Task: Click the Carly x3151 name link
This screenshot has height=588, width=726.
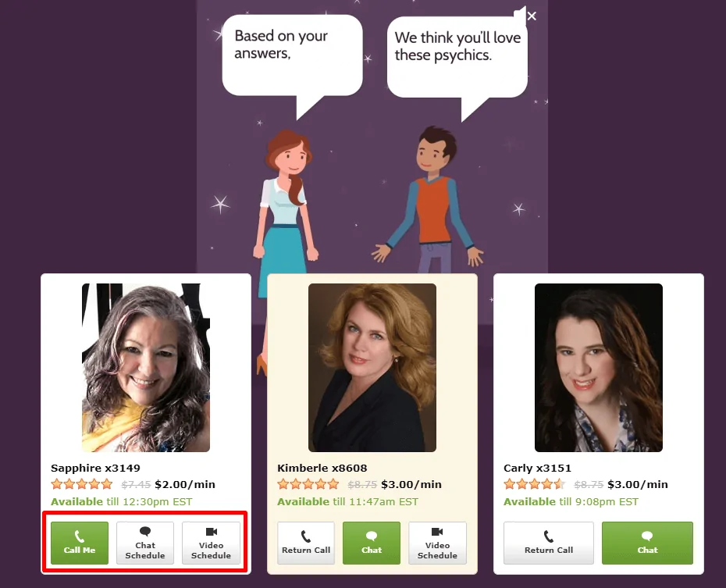Action: tap(538, 468)
